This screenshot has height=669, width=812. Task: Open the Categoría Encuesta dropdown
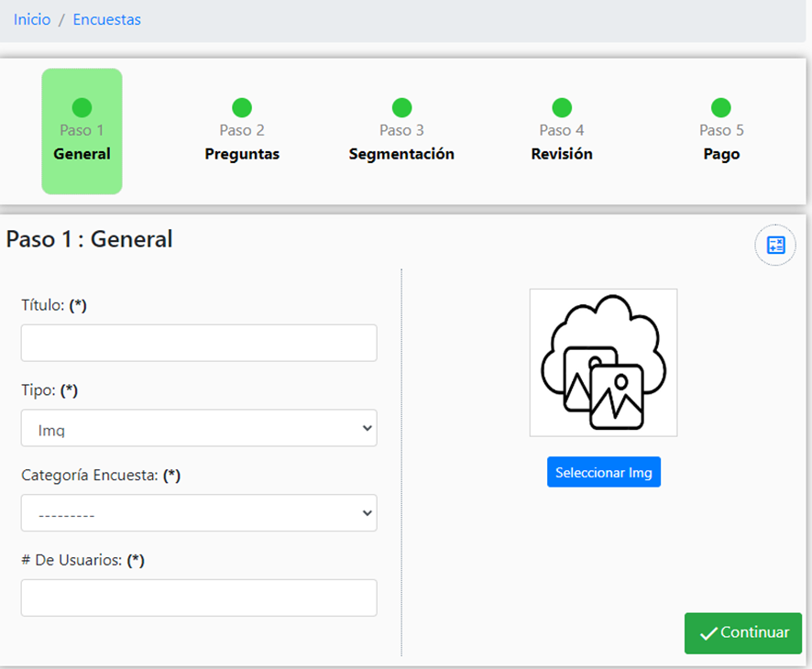pos(199,513)
